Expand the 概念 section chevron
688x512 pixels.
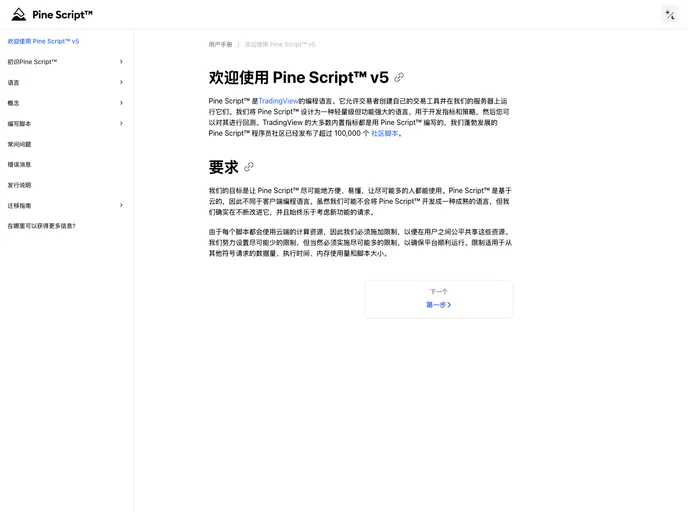(x=121, y=103)
